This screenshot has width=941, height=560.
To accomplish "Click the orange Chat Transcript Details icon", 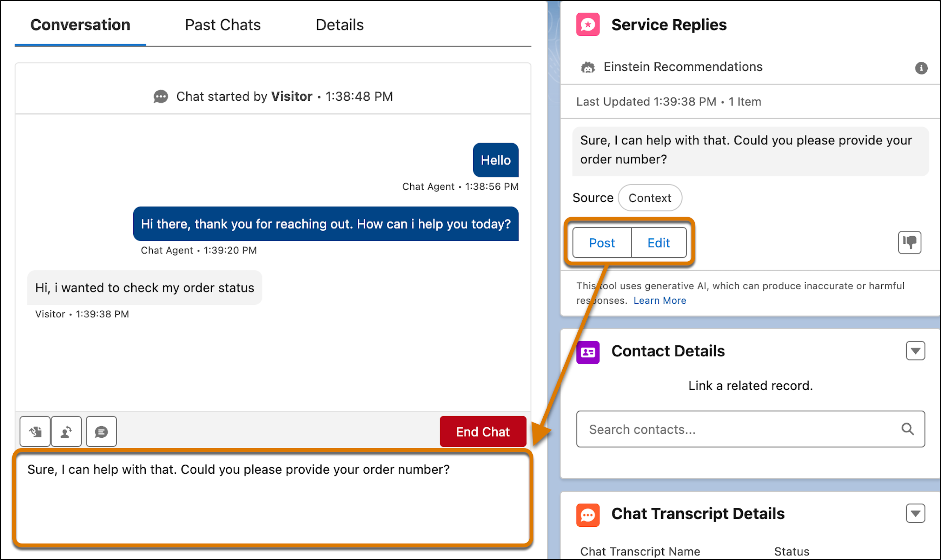I will tap(588, 515).
